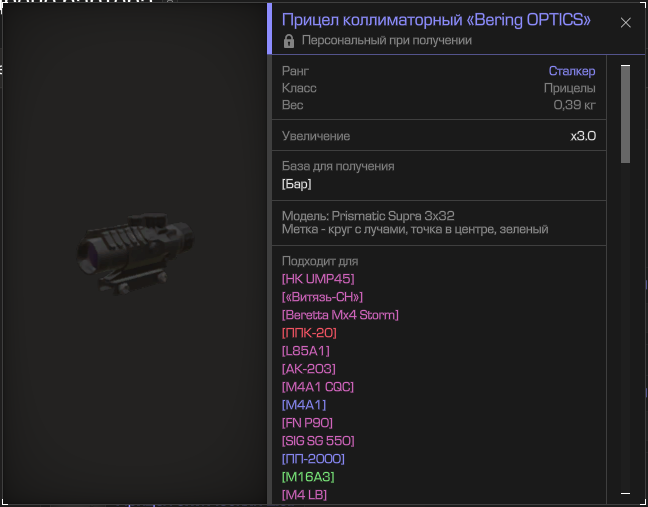Click the lock icon beside Персональный при получении
The image size is (648, 507).
coord(289,41)
